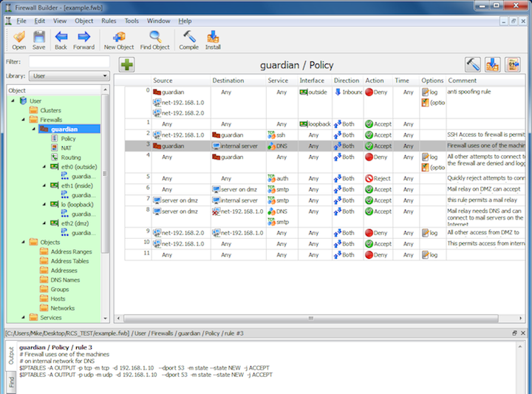Collapse the Objects folder
The height and width of the screenshot is (394, 532).
(24, 242)
